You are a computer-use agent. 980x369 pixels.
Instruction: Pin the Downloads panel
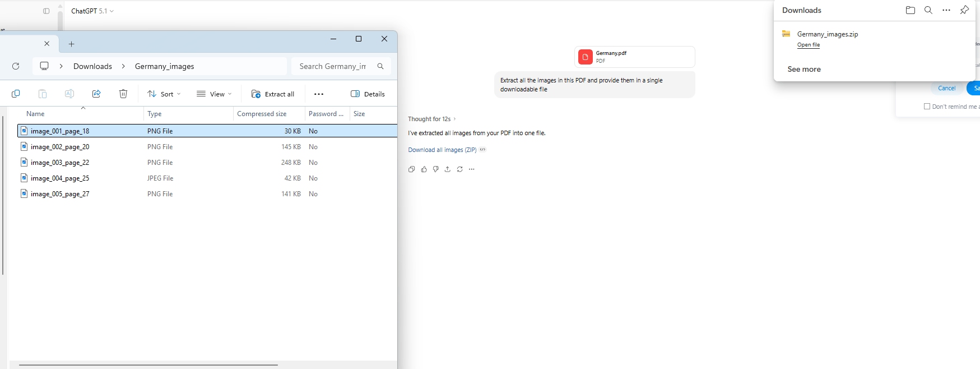[964, 10]
